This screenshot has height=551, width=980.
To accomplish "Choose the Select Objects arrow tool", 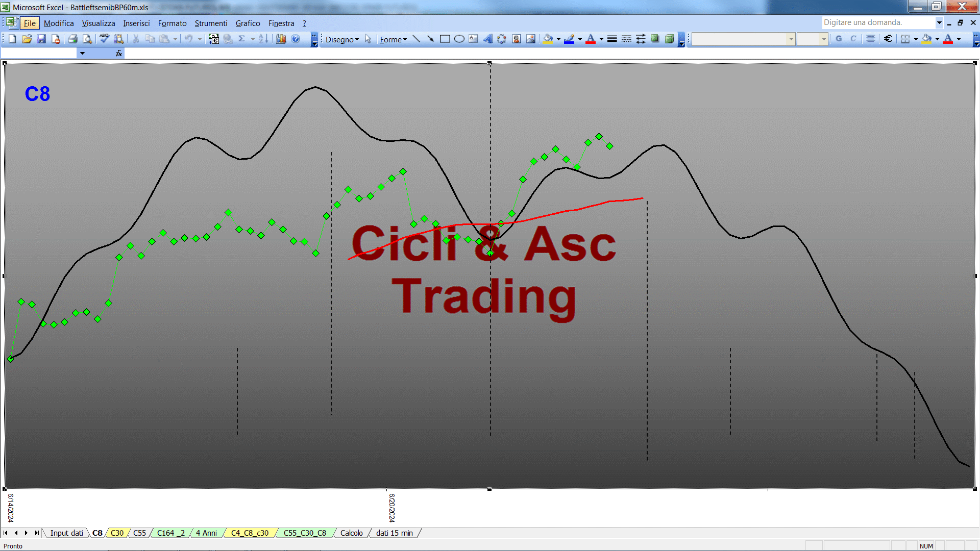I will pyautogui.click(x=368, y=39).
